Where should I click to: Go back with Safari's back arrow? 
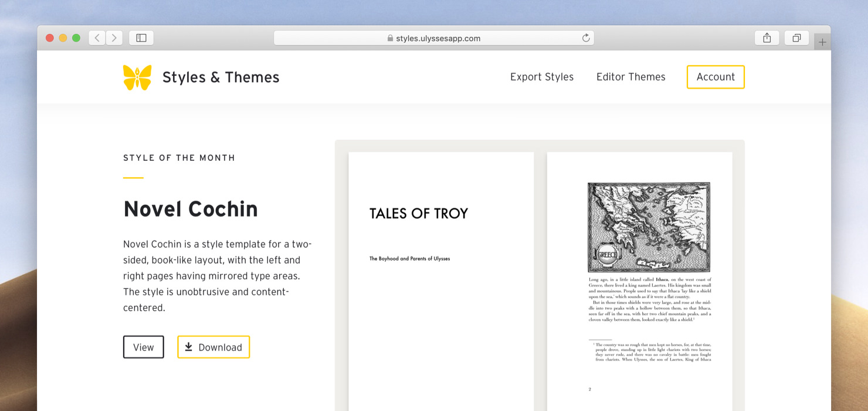97,38
